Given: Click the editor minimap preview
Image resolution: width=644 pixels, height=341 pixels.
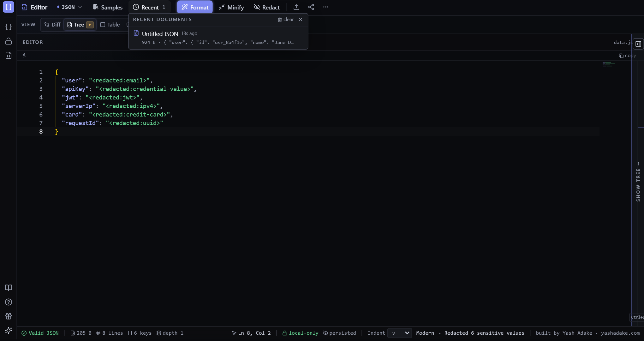Looking at the screenshot, I should [608, 65].
